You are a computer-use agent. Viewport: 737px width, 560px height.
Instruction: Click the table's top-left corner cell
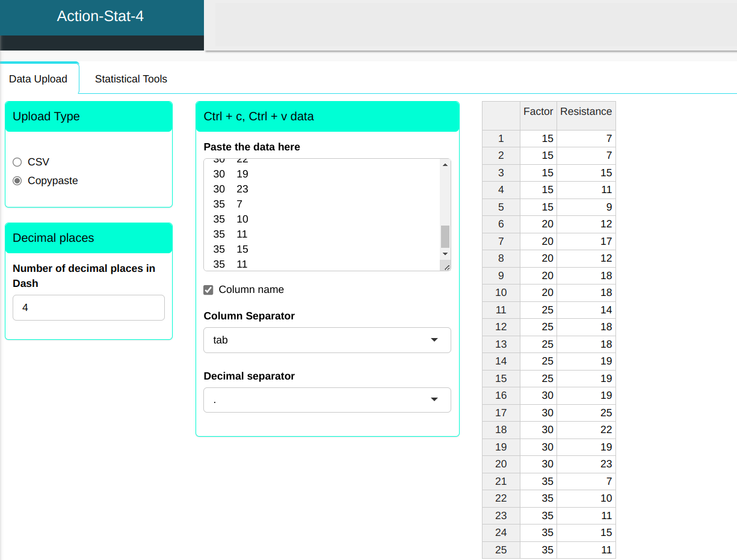[x=501, y=115]
